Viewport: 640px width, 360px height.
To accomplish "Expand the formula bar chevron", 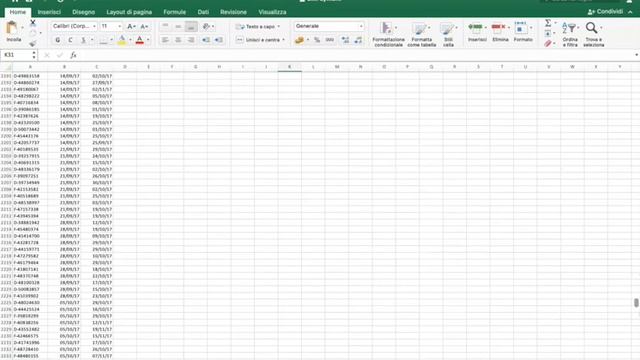I will [636, 55].
